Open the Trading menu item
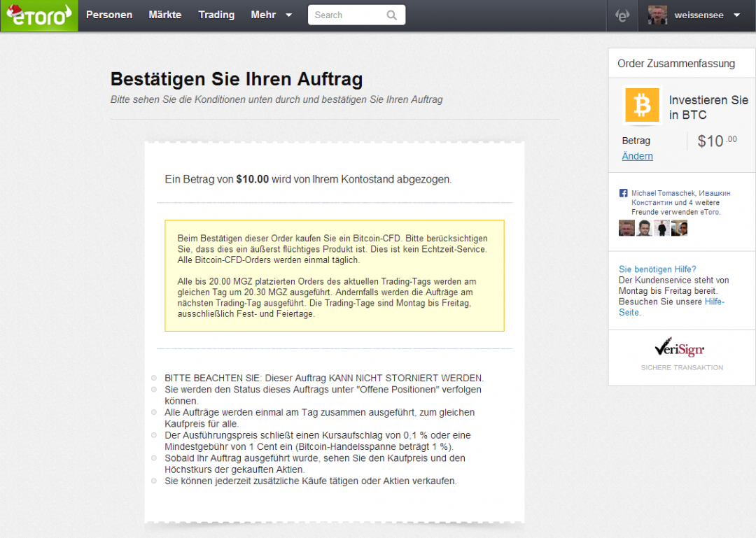This screenshot has height=538, width=756. pyautogui.click(x=216, y=15)
